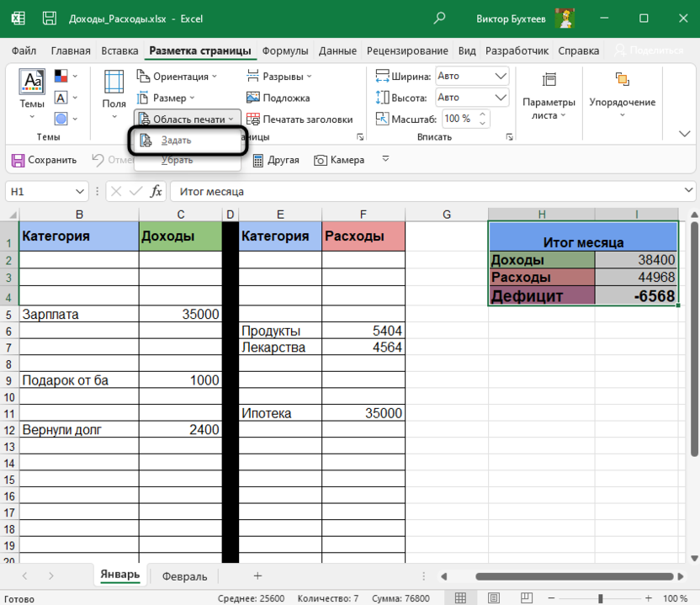Open the Высота height dropdown

[501, 98]
